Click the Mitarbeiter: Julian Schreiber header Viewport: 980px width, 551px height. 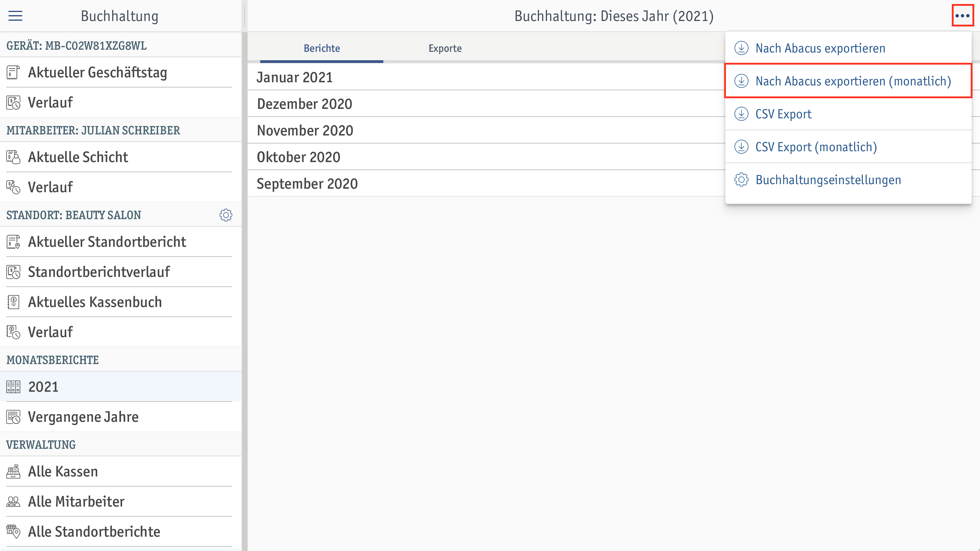[121, 130]
